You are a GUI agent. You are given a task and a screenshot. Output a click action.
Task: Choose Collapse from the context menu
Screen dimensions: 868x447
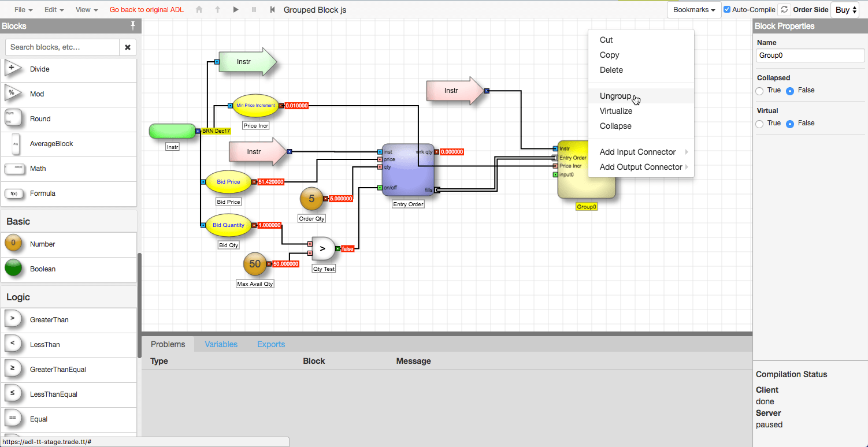[x=641, y=126]
